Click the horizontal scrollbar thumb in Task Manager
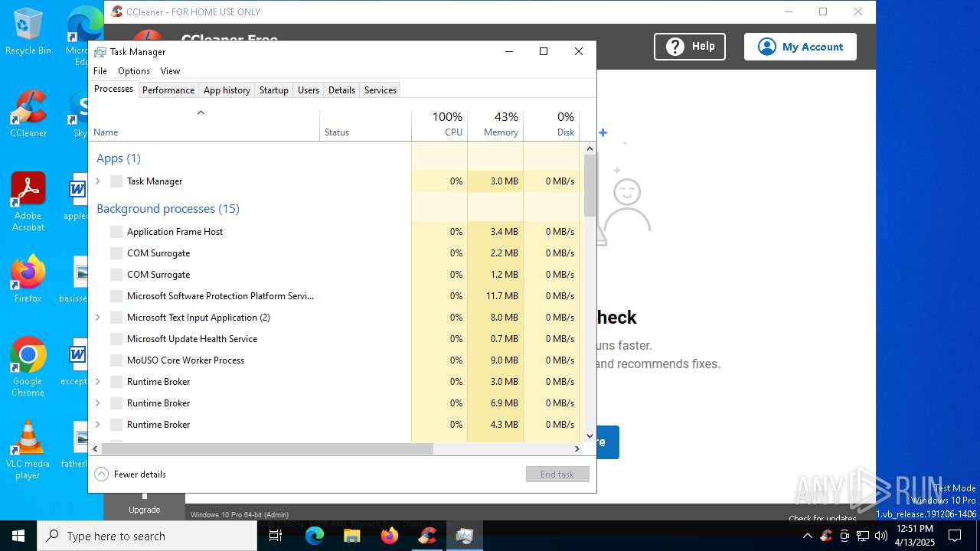The image size is (980, 551). [267, 448]
